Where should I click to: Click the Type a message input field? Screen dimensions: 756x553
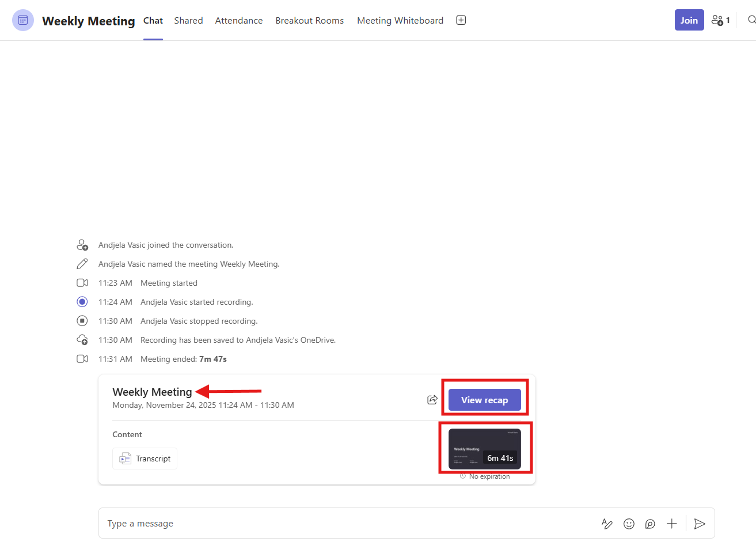pyautogui.click(x=288, y=523)
